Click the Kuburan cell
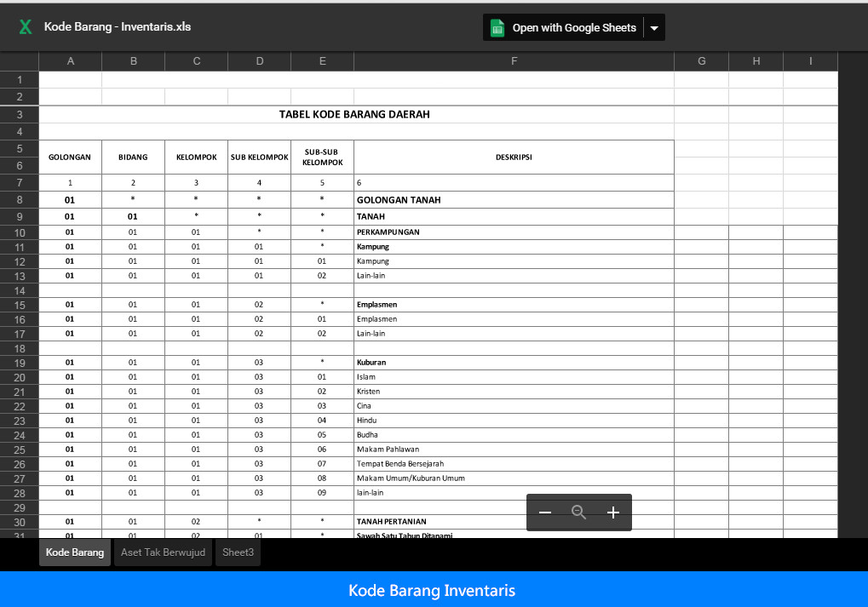Viewport: 868px width, 607px height. (514, 363)
